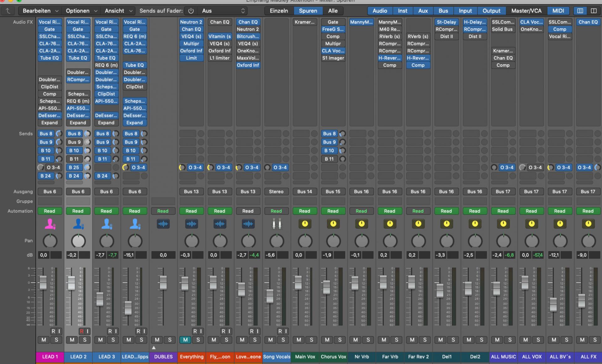
Task: Open Kramer... plugin on Main Vox
Action: tap(304, 22)
